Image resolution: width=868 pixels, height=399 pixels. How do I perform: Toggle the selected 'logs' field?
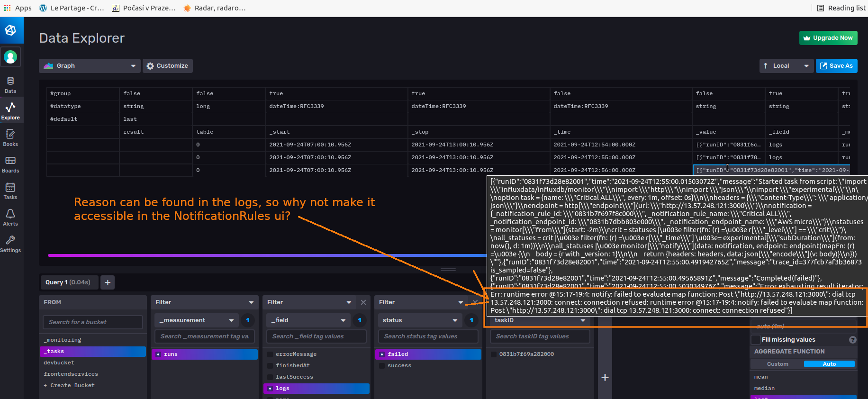316,388
